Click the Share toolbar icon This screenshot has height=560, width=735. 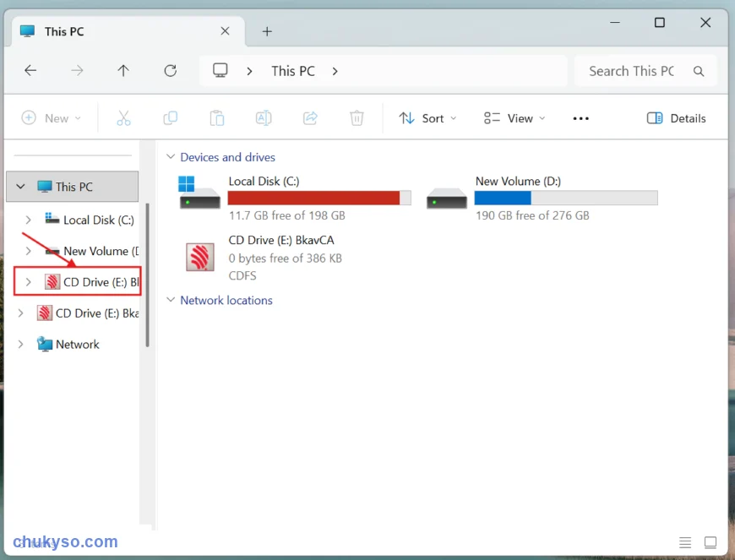tap(310, 118)
